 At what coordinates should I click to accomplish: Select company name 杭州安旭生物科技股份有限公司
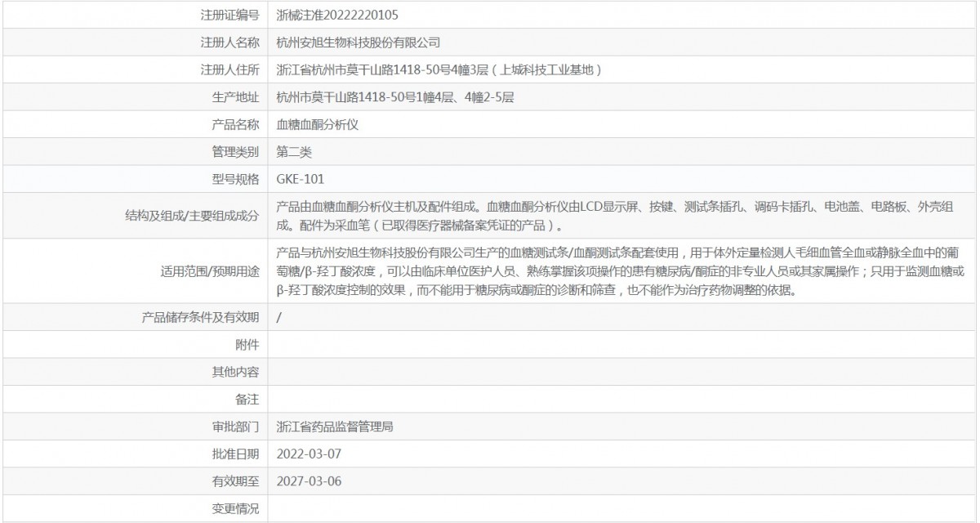click(359, 42)
